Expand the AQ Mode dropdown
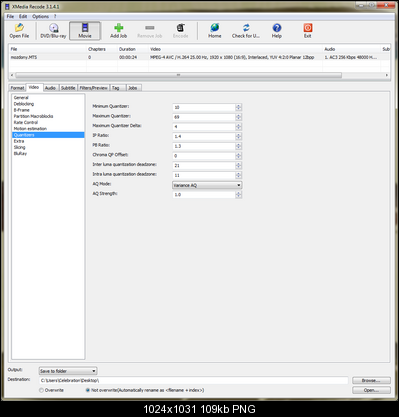Viewport: 399px width, 417px height. pos(207,185)
